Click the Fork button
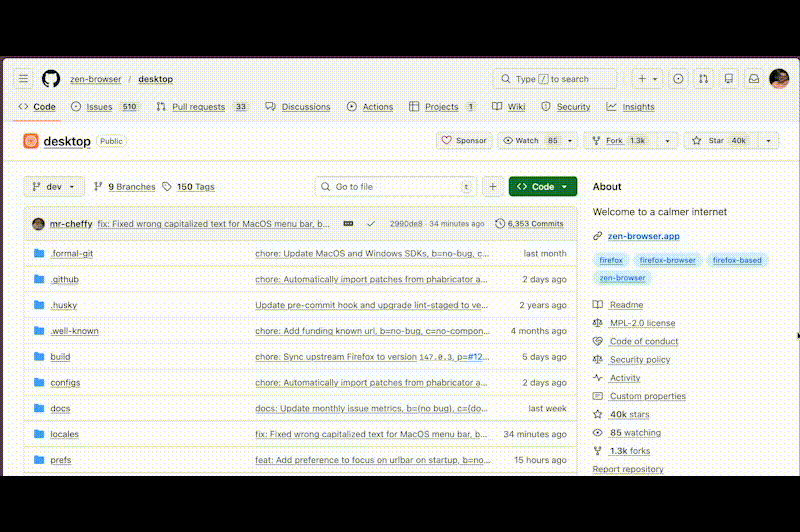Screen dimensions: 800x532 [x=620, y=140]
